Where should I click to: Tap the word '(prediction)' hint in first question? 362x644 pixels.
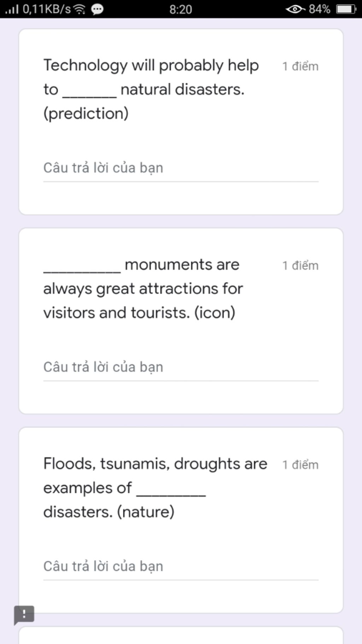[86, 114]
